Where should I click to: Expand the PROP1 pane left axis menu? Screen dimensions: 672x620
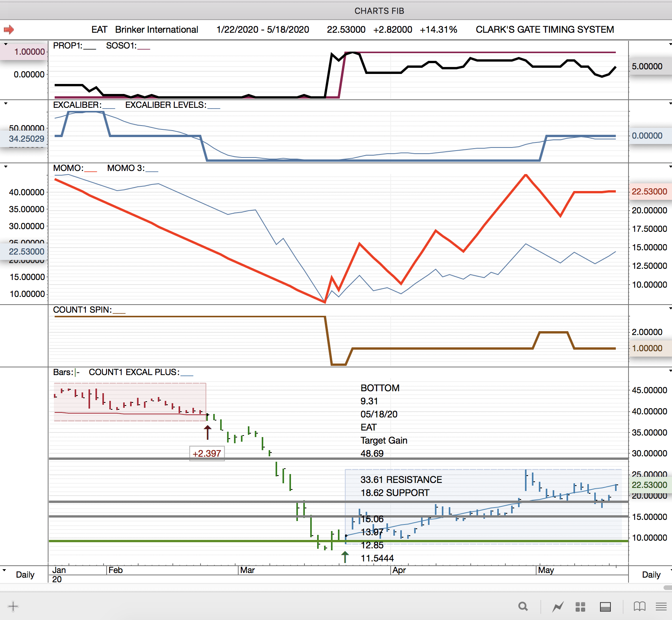click(x=5, y=44)
